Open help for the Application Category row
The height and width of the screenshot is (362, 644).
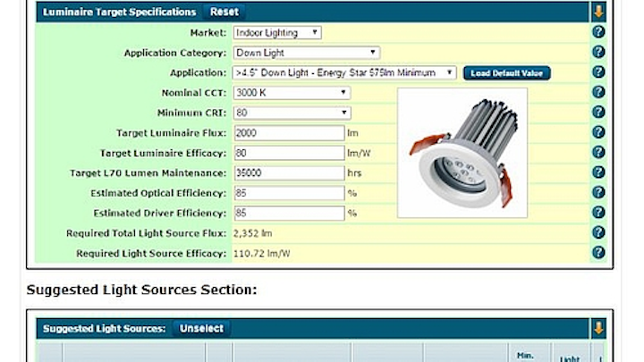(x=598, y=52)
